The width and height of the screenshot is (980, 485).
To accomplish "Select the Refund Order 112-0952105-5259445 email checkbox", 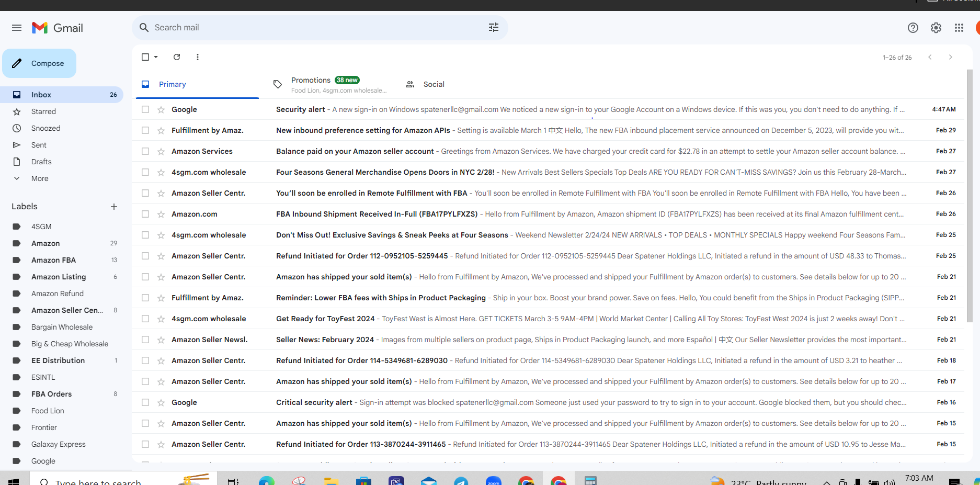I will [145, 256].
